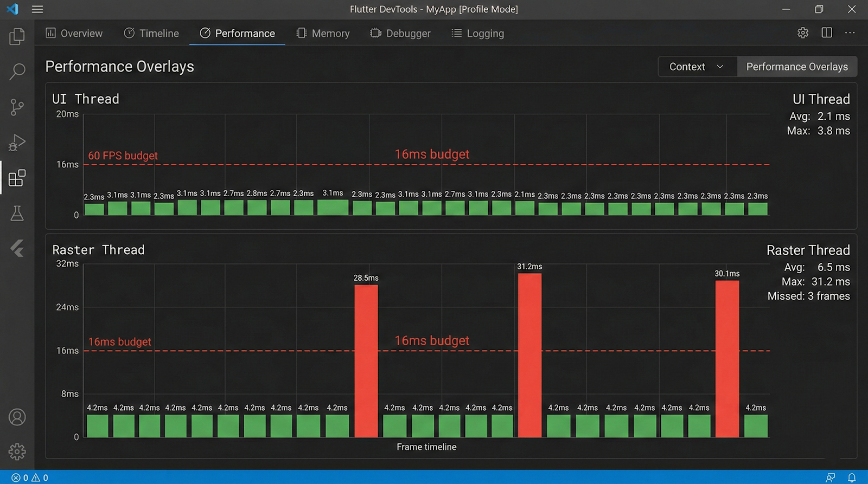Viewport: 868px width, 484px height.
Task: Open the Accounts profile icon
Action: 17,417
